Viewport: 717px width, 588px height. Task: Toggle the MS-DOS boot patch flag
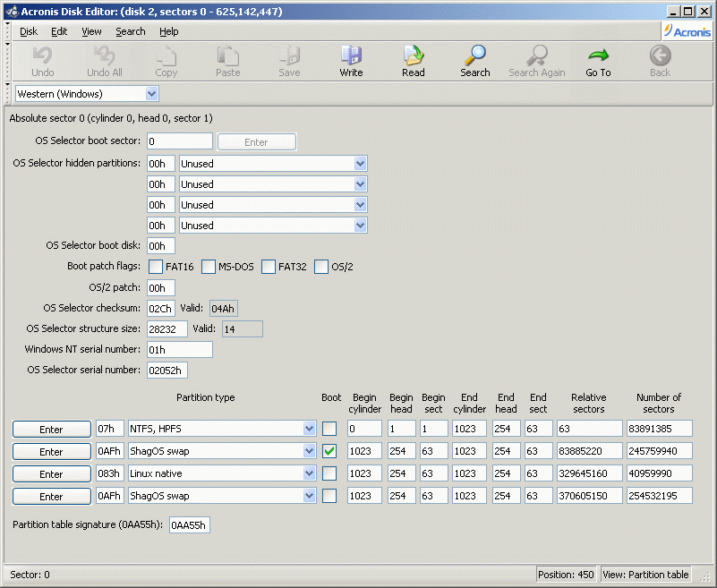[x=209, y=267]
